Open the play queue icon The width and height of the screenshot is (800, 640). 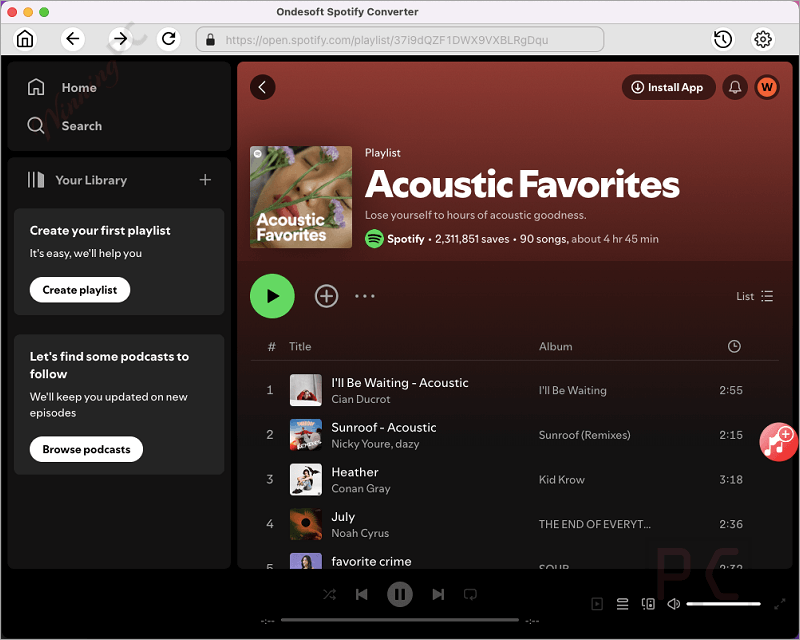pyautogui.click(x=622, y=604)
